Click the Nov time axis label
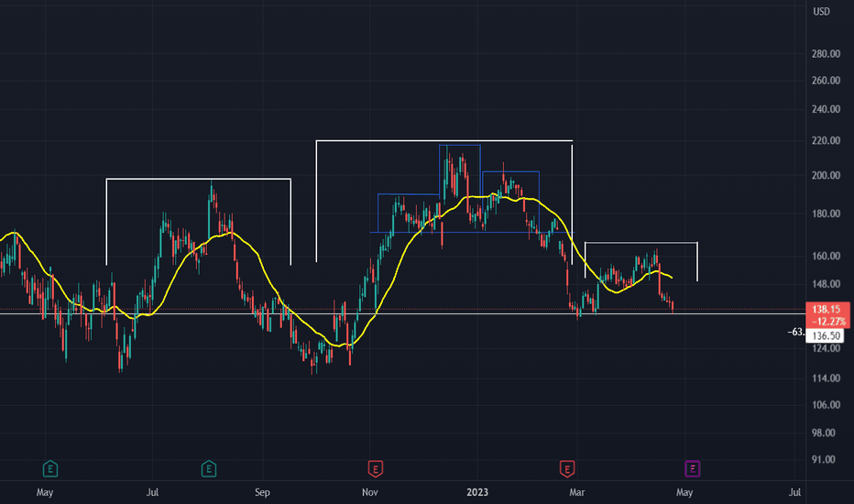The height and width of the screenshot is (504, 854). coord(370,493)
